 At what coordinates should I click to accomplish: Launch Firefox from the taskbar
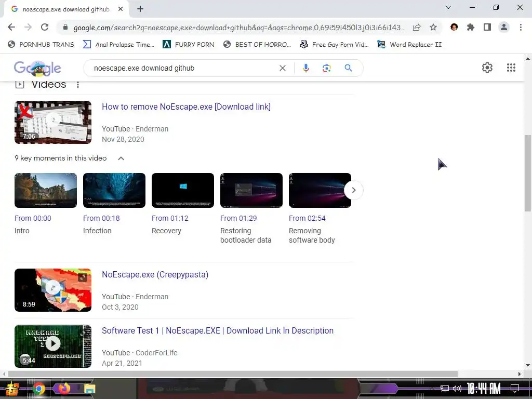tap(64, 389)
